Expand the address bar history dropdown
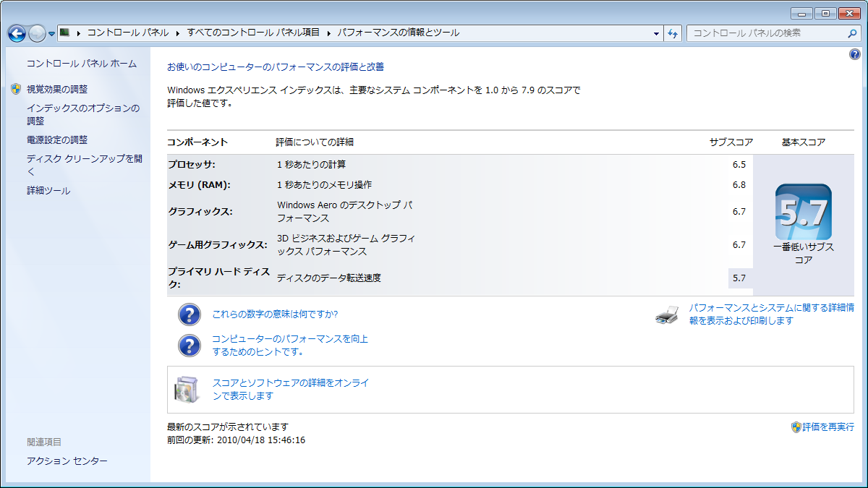The width and height of the screenshot is (868, 488). pos(656,33)
